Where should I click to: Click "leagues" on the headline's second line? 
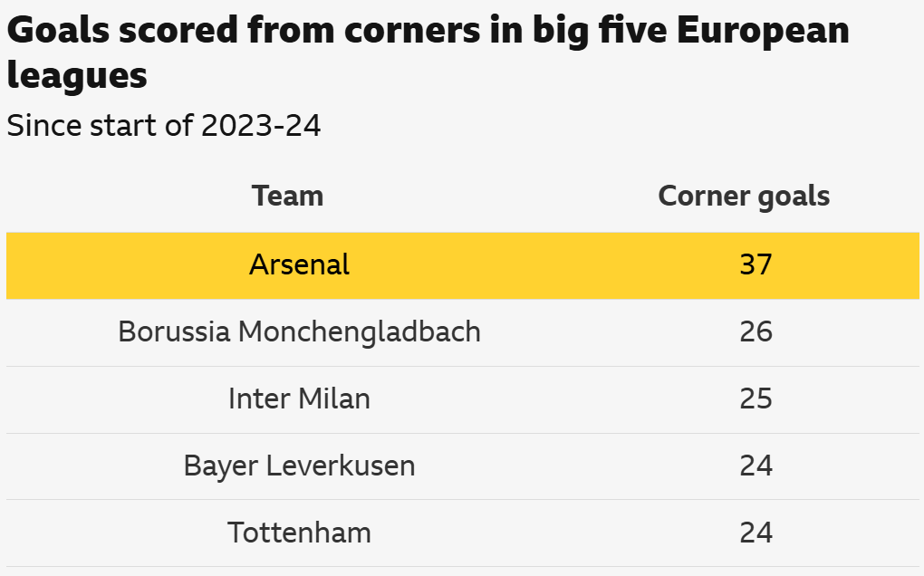76,76
